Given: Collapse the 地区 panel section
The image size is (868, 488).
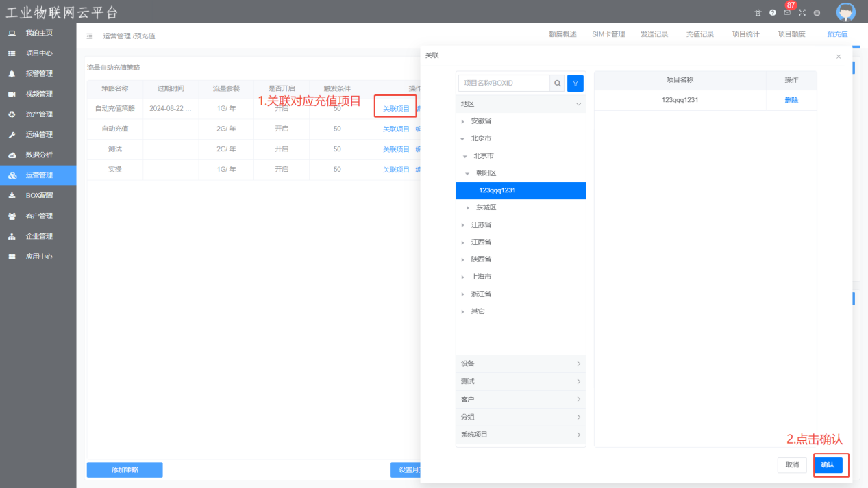Looking at the screenshot, I should [x=578, y=104].
